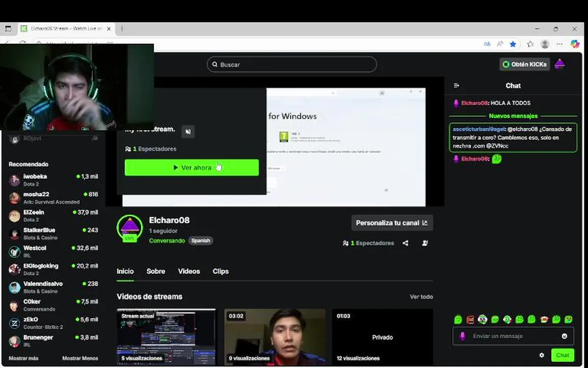Viewport: 588px width, 368px height.
Task: Share the Elcharo08 channel
Action: click(405, 243)
